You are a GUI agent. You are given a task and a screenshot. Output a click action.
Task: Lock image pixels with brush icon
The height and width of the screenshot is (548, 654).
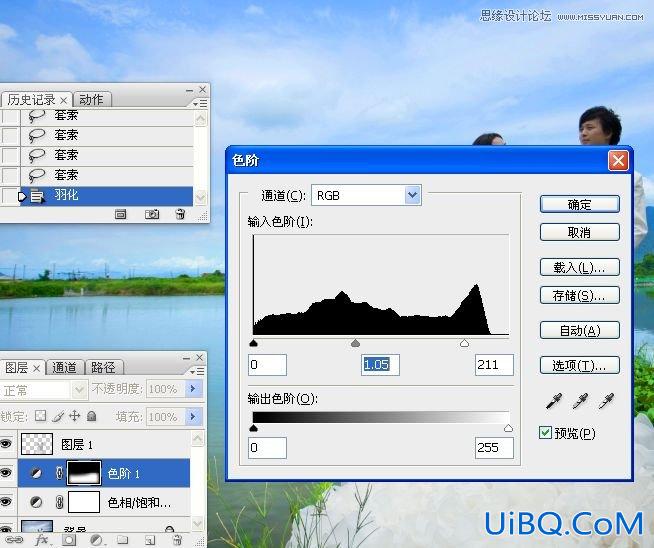(58, 416)
